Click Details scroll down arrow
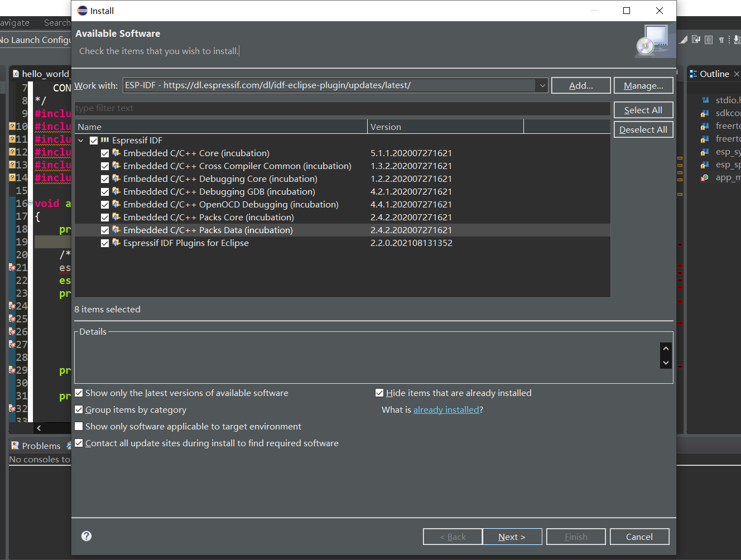This screenshot has width=741, height=560. coord(666,363)
